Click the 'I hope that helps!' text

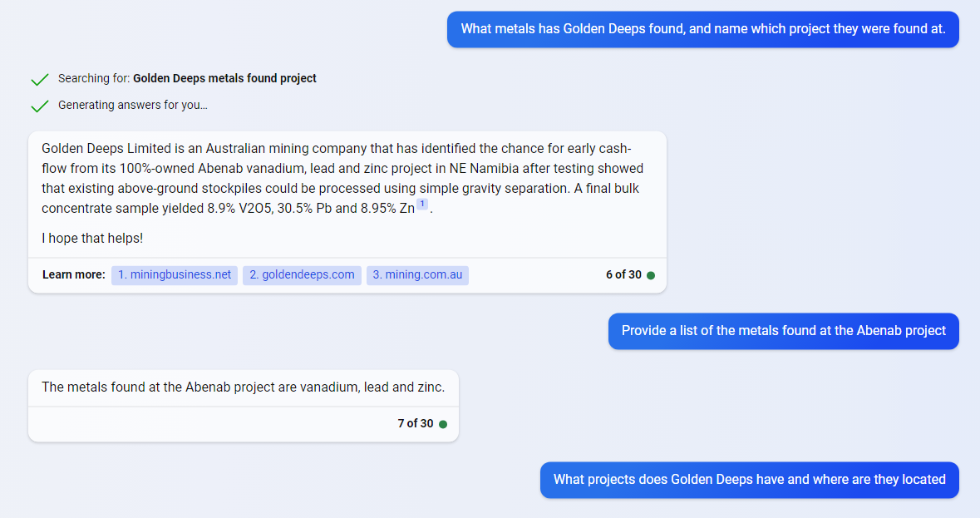coord(92,239)
